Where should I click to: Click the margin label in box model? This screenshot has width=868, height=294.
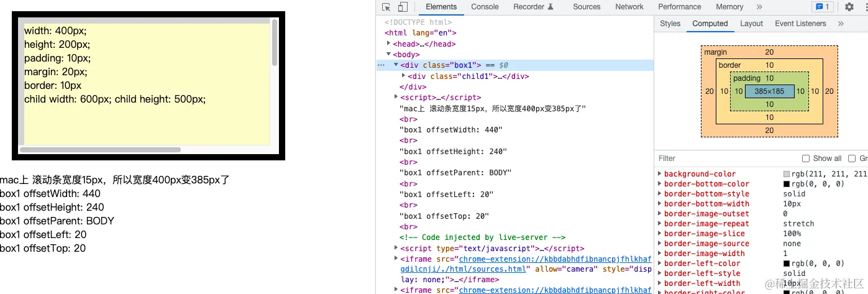715,52
